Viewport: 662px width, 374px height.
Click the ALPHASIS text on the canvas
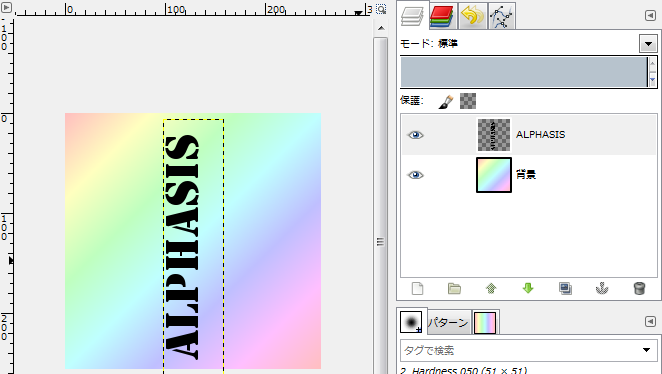point(181,247)
